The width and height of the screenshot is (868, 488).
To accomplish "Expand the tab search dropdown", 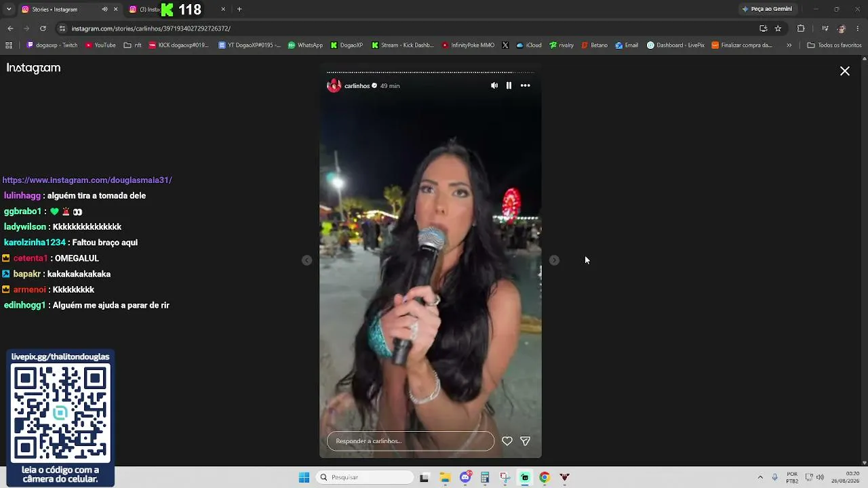I will [9, 9].
